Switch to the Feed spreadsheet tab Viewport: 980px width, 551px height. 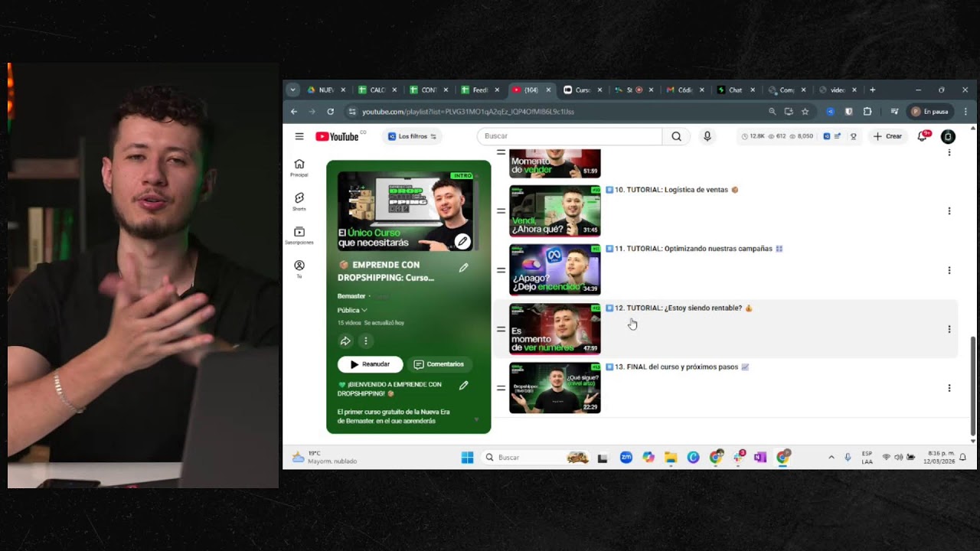tap(481, 90)
